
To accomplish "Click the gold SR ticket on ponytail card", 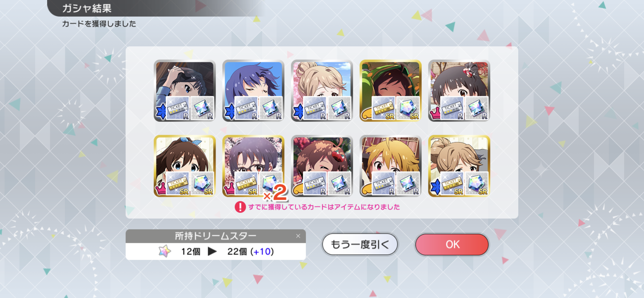I will (178, 184).
